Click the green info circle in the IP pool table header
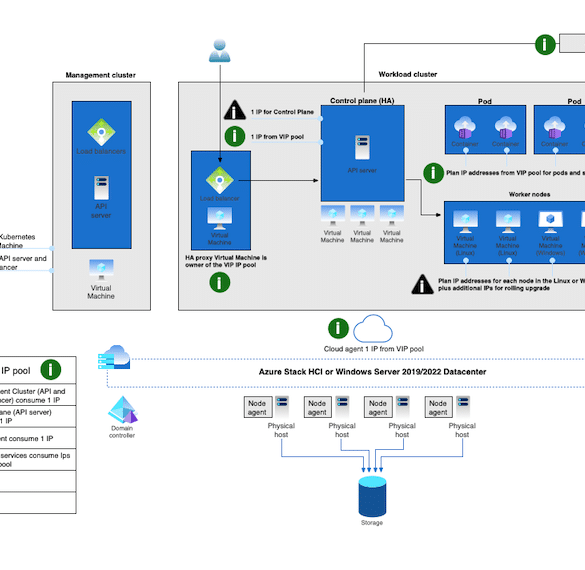The height and width of the screenshot is (570, 585). click(50, 370)
